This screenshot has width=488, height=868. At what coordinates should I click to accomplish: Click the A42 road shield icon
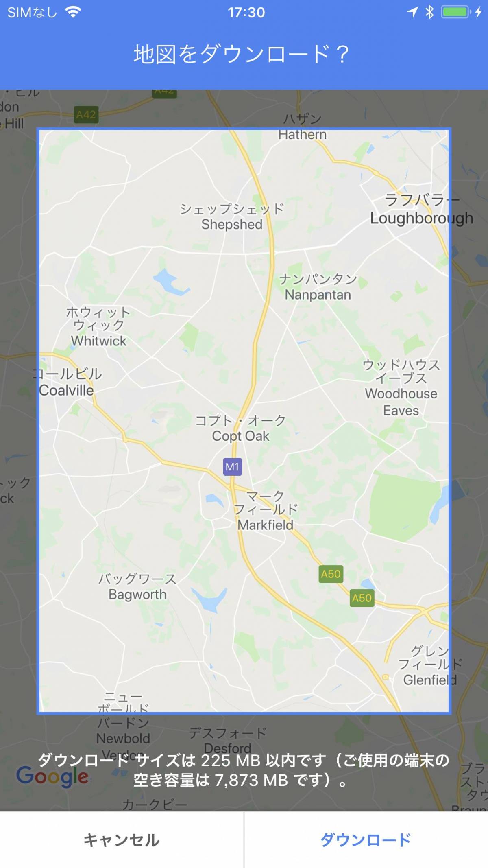coord(86,115)
